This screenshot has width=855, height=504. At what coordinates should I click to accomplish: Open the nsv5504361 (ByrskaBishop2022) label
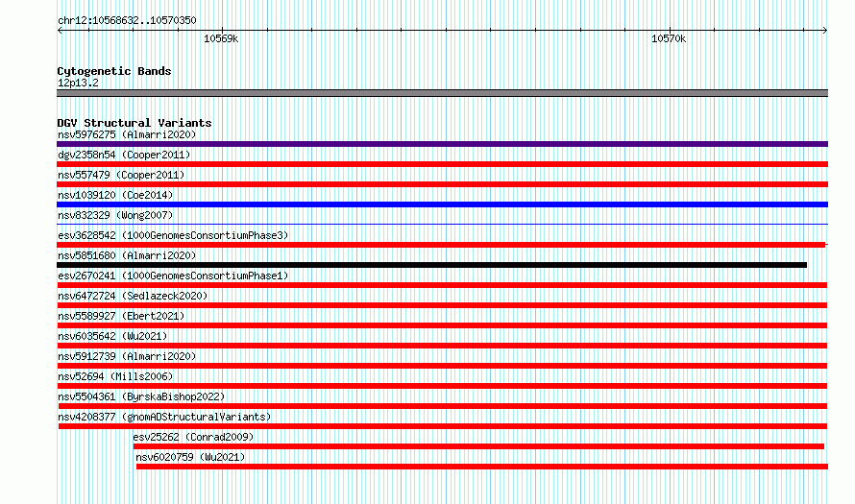(141, 396)
